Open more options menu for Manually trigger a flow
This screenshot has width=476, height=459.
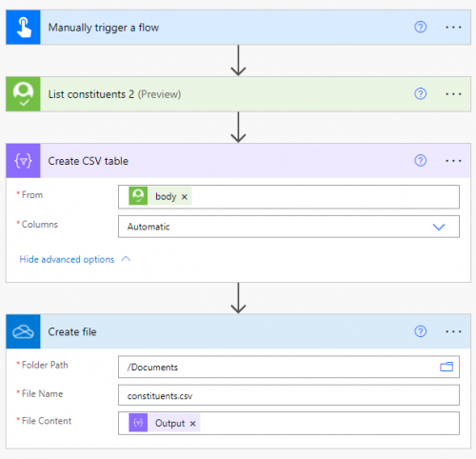[x=453, y=28]
